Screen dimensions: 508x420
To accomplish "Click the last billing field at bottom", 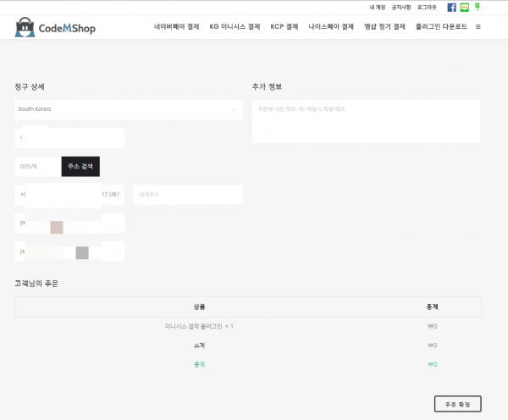I will (x=69, y=251).
